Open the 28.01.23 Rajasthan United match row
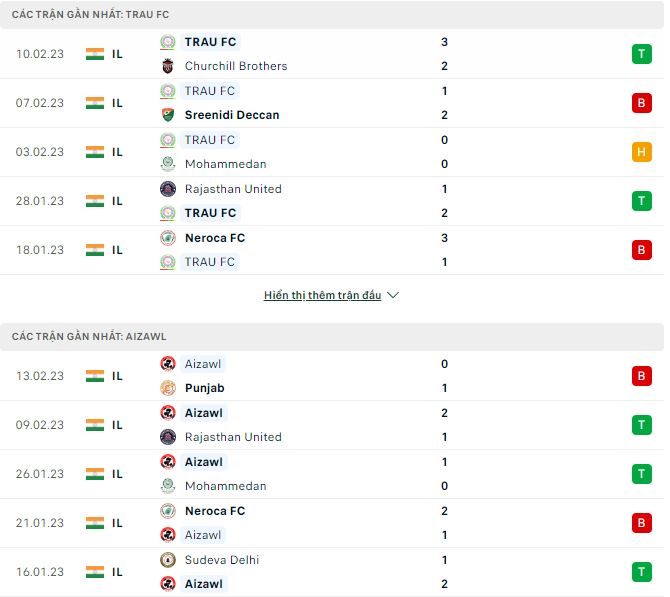Screen dimensions: 670x597 (330, 201)
